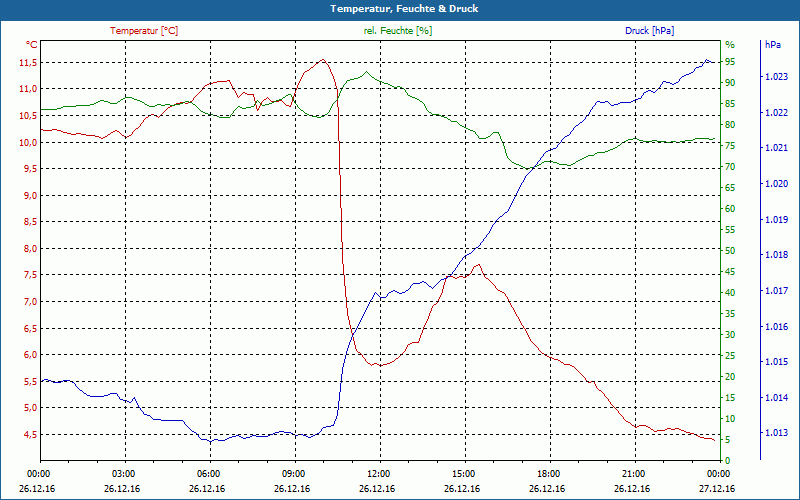The image size is (800, 500).
Task: Click the "12:00" time axis label
Action: tap(379, 473)
